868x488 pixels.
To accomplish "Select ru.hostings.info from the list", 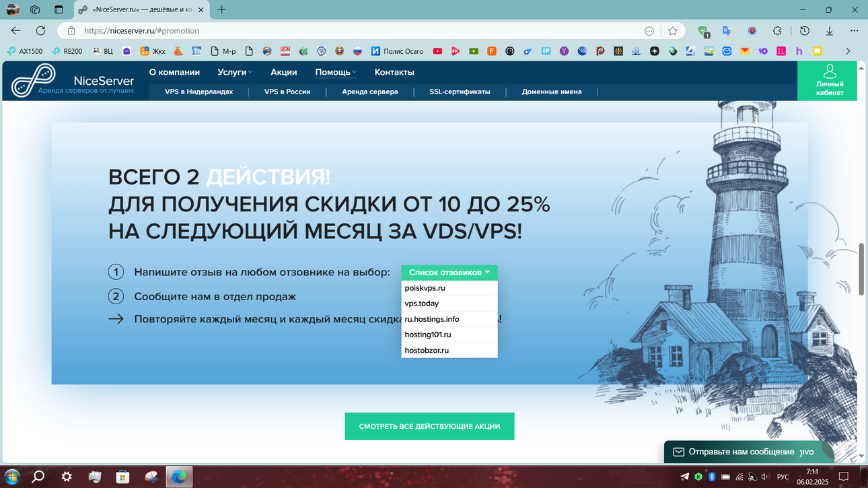I will point(449,319).
